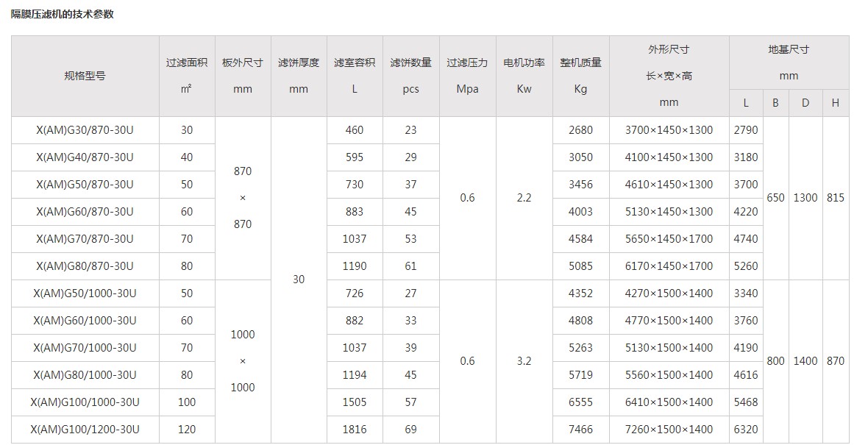This screenshot has height=445, width=868.
Task: Select the 规格型号 column header
Action: pyautogui.click(x=85, y=76)
